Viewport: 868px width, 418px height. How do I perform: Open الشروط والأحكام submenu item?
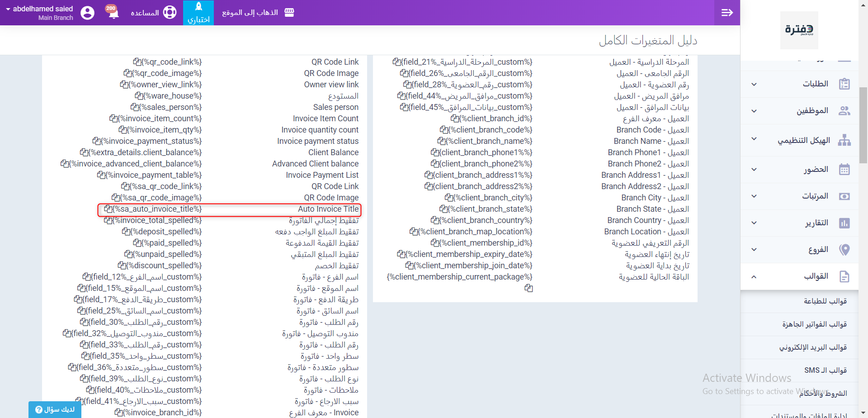pyautogui.click(x=823, y=394)
